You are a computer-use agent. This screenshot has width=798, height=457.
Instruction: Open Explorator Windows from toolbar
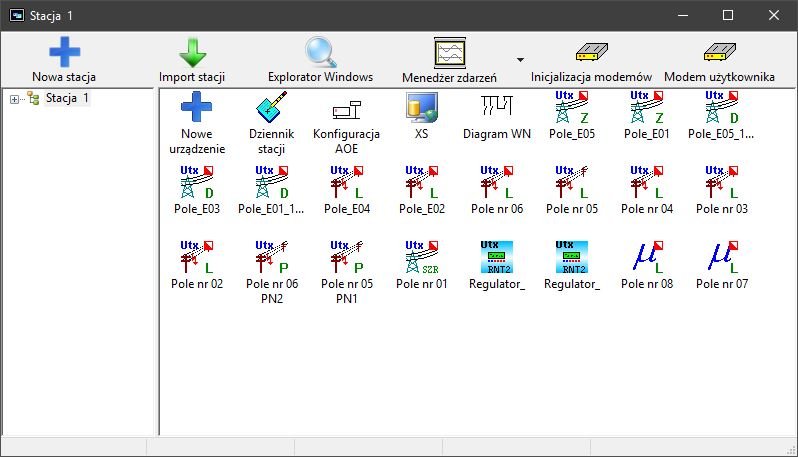[x=320, y=59]
